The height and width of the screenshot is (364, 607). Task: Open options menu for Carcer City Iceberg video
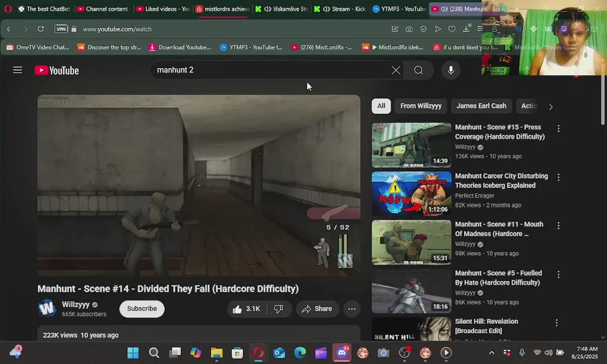[558, 177]
